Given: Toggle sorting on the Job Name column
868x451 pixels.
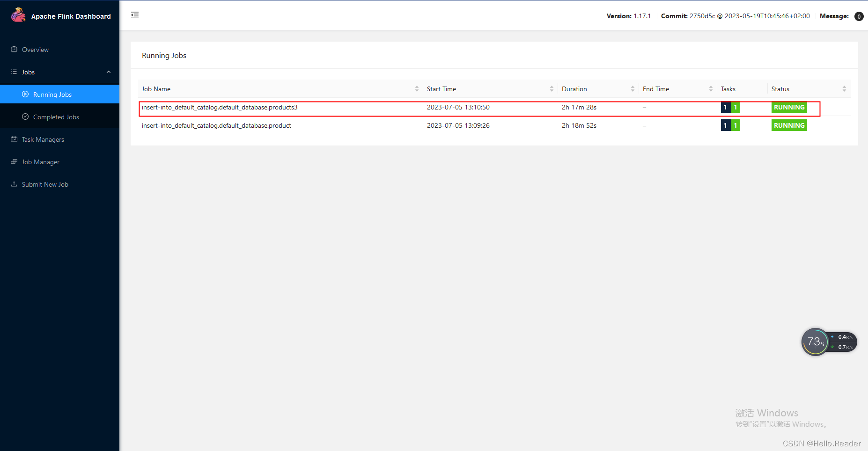Looking at the screenshot, I should point(417,88).
